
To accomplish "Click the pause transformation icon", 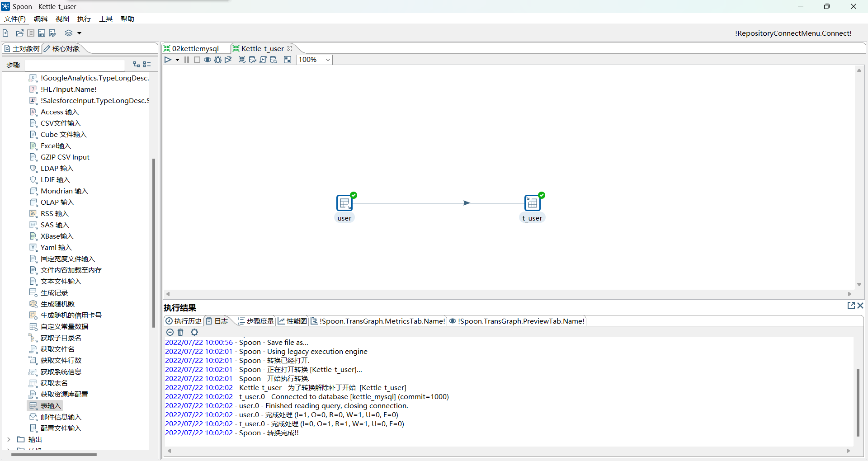I will (187, 60).
